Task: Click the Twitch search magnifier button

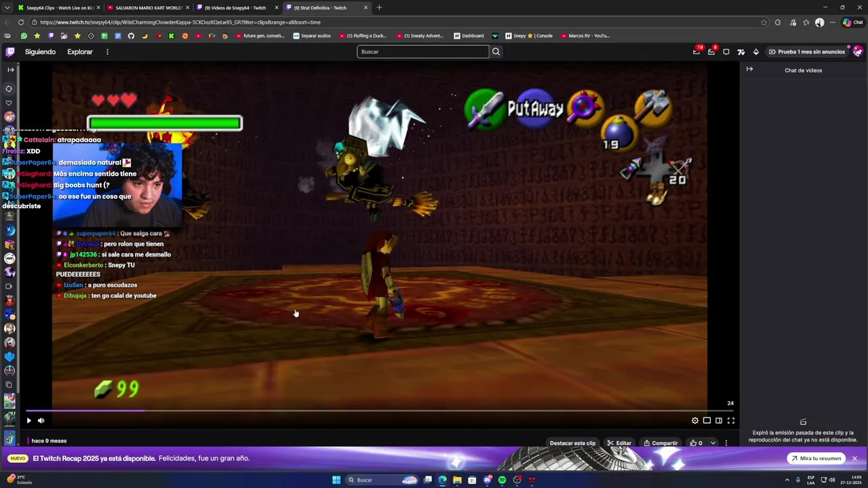Action: pos(496,52)
